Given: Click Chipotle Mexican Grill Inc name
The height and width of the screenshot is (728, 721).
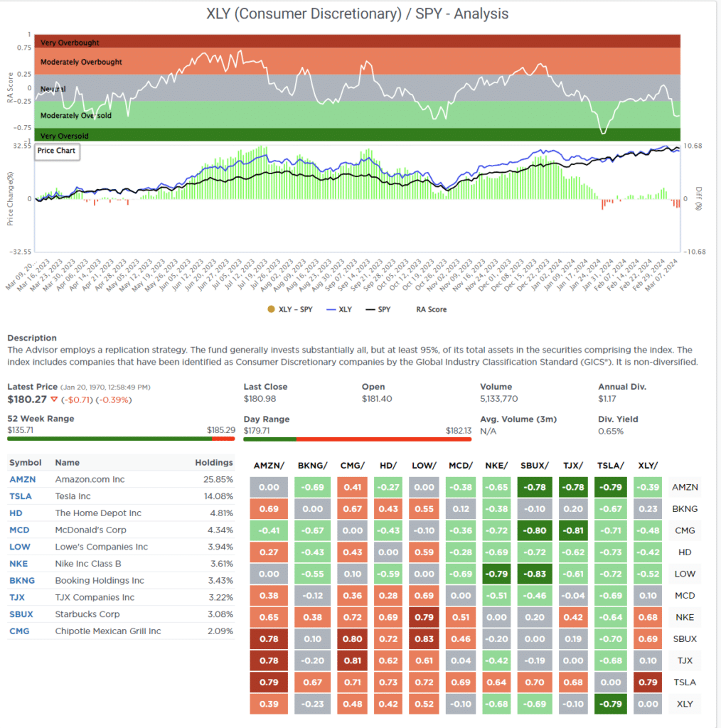Looking at the screenshot, I should point(108,631).
